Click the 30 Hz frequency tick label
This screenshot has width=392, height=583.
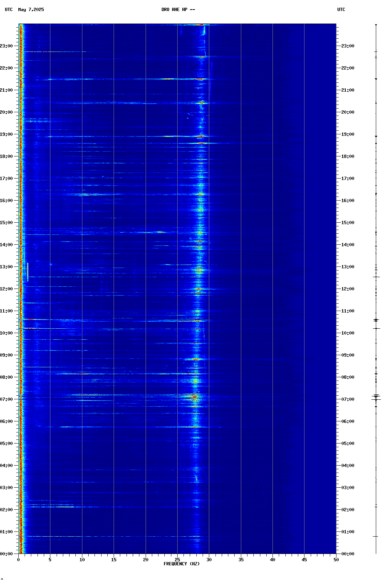point(209,560)
